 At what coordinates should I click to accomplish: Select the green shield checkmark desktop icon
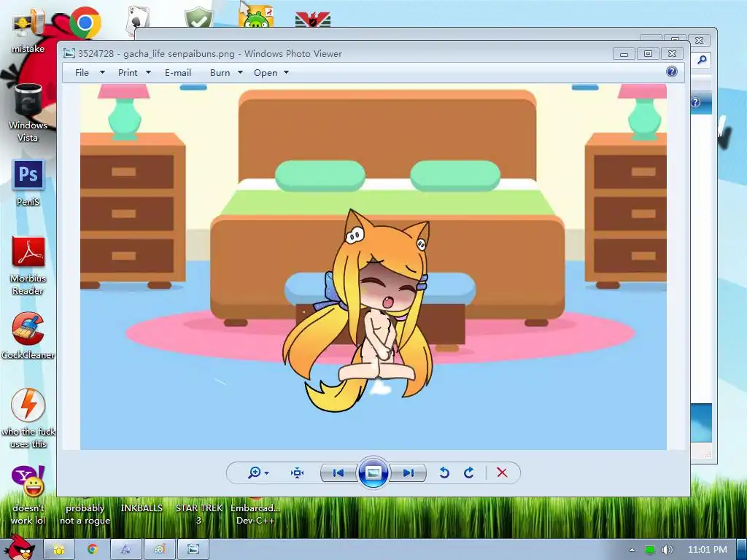point(198,19)
